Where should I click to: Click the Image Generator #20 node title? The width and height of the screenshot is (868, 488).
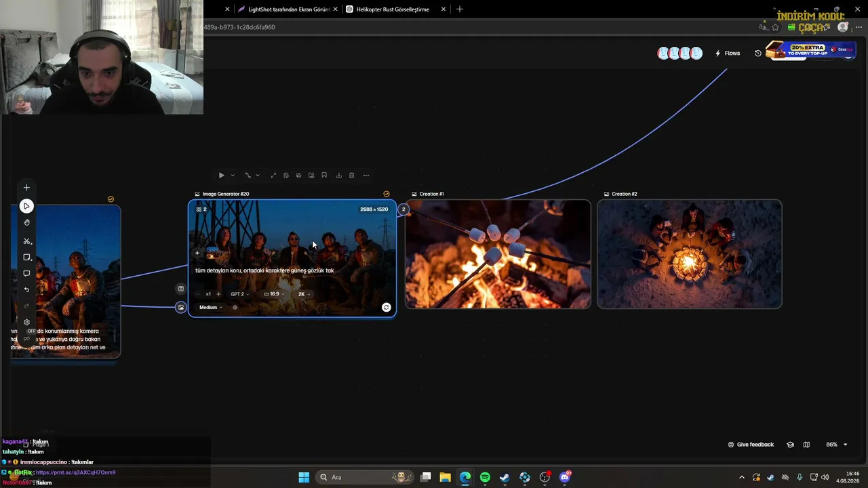226,194
